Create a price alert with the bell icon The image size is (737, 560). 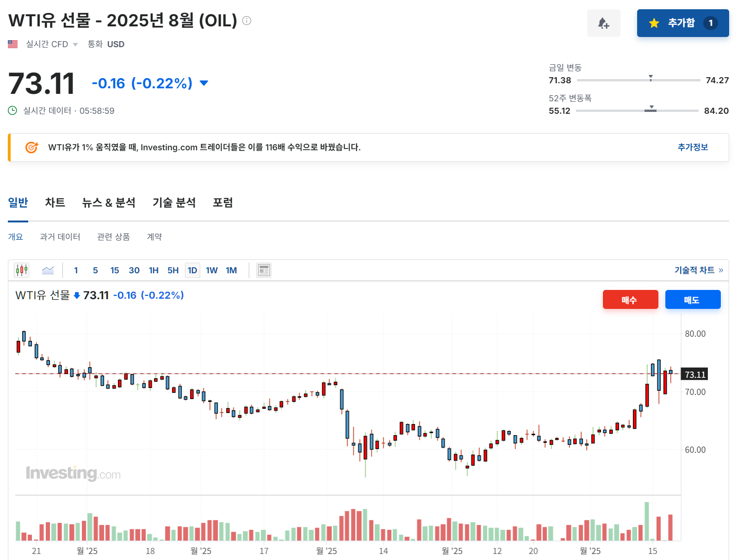[604, 23]
